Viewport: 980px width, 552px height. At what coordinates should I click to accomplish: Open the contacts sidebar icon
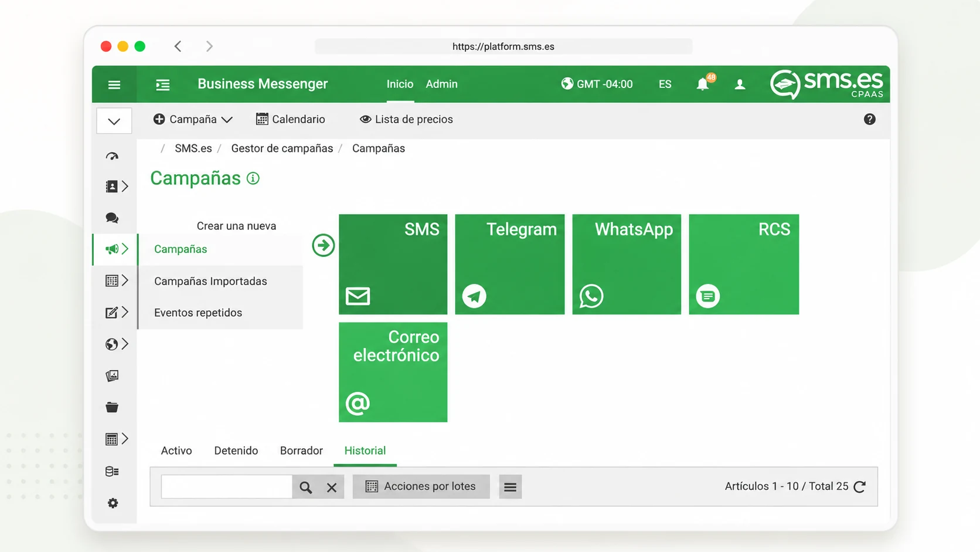pos(111,187)
